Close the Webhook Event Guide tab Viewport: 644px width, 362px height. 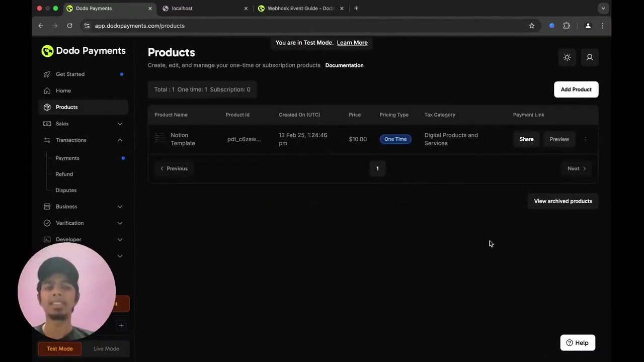point(342,9)
